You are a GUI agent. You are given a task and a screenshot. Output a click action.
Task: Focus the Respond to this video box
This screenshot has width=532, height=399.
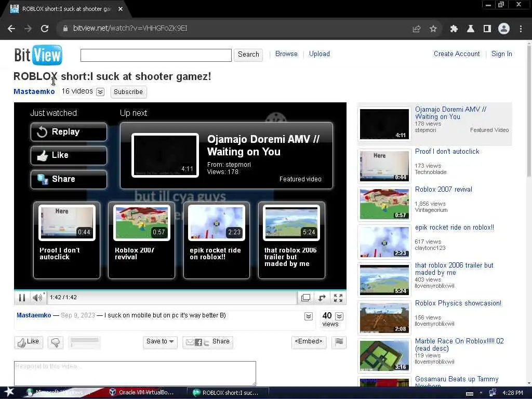[135, 373]
